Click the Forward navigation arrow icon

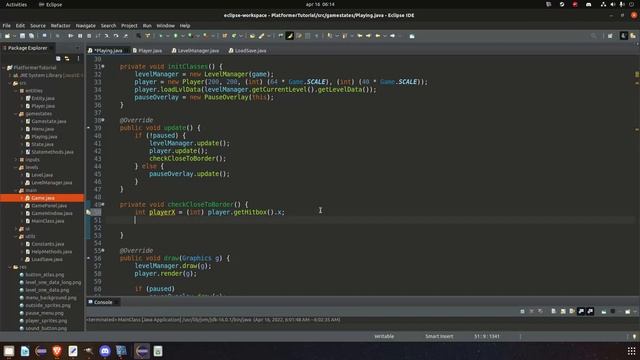tap(392, 36)
